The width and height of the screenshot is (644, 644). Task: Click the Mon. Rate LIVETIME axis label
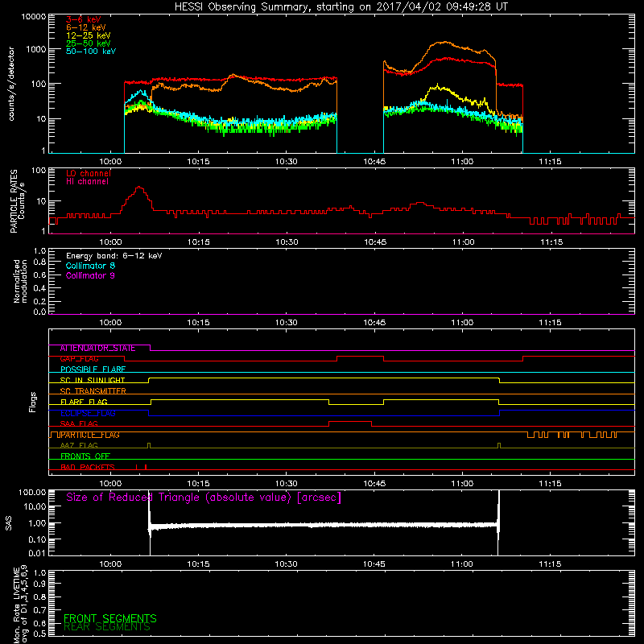point(20,604)
